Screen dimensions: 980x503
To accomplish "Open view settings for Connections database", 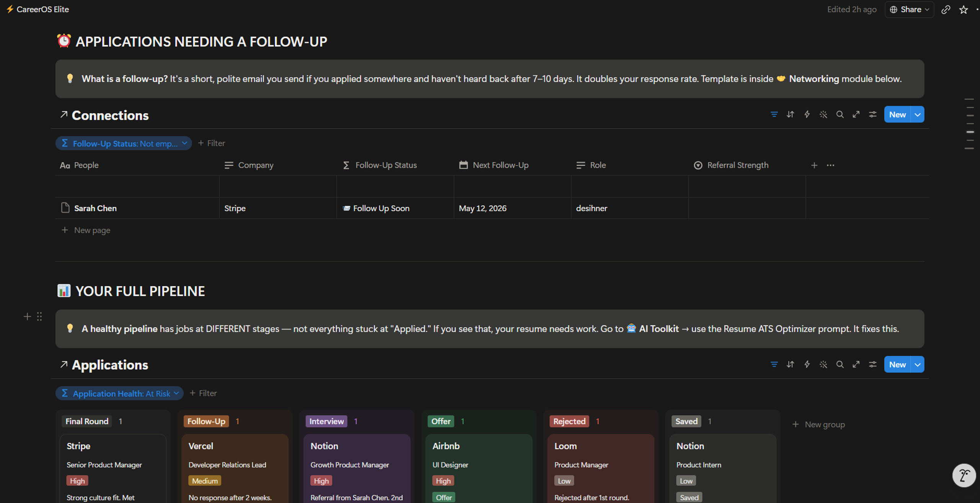I will click(x=872, y=114).
